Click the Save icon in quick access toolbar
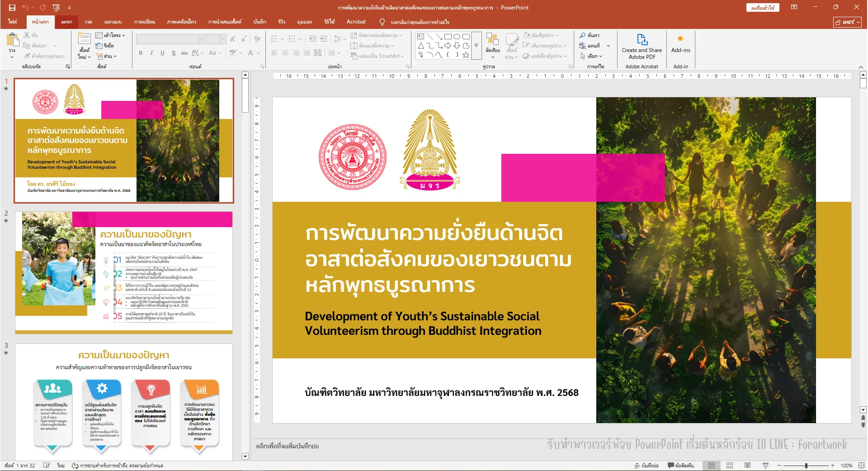 [x=12, y=8]
